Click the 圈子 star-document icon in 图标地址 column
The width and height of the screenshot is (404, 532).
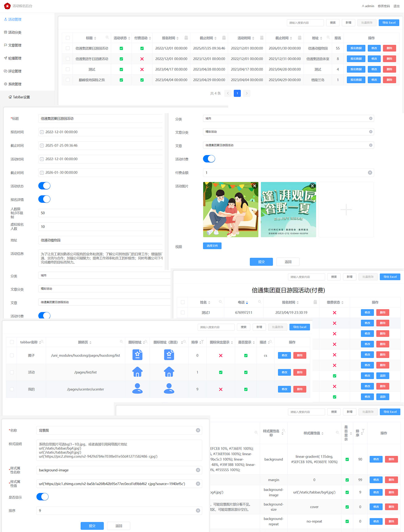(137, 355)
